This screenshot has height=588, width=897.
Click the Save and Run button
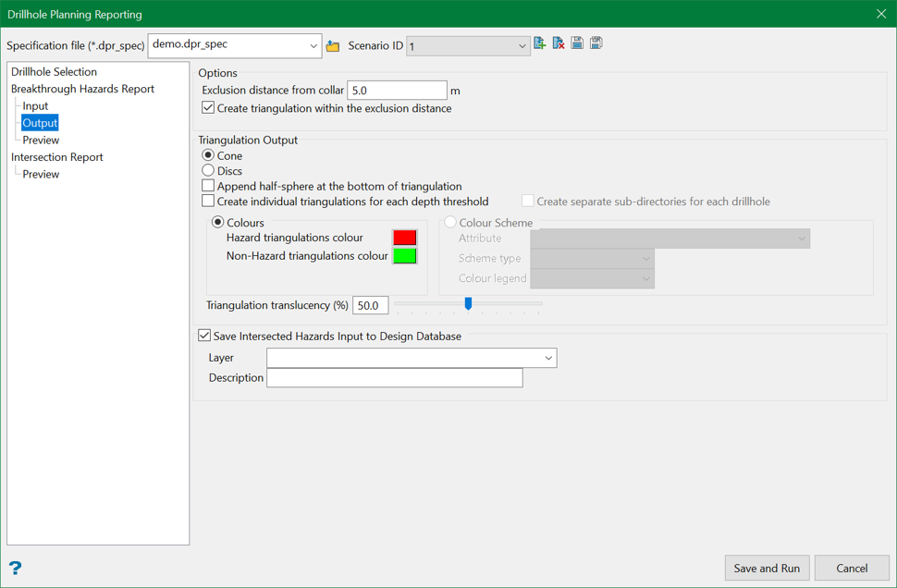coord(767,568)
